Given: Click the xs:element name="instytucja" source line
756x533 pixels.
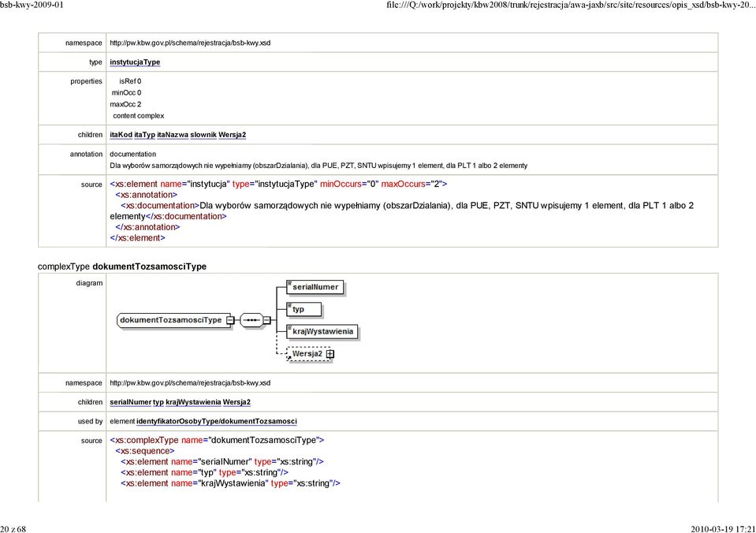Looking at the screenshot, I should [x=279, y=184].
